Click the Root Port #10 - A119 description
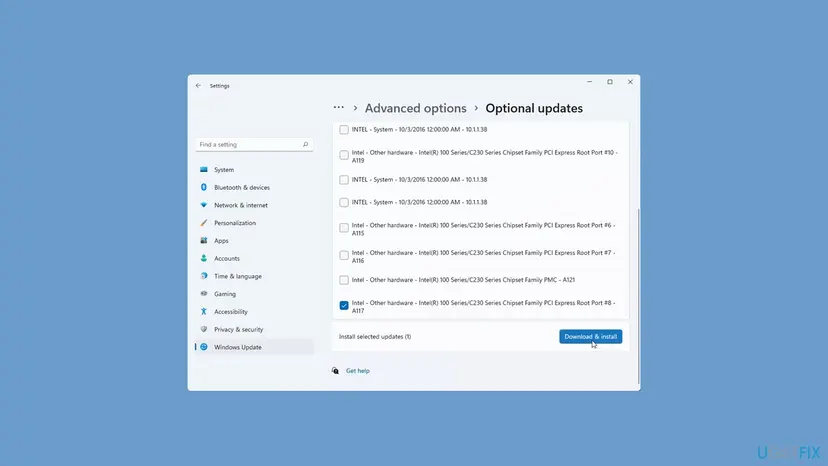 coord(483,156)
